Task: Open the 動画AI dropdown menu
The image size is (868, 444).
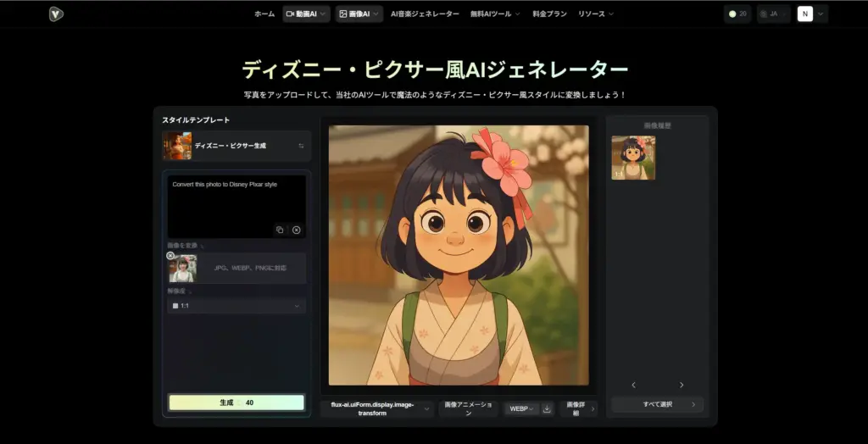Action: click(x=306, y=14)
